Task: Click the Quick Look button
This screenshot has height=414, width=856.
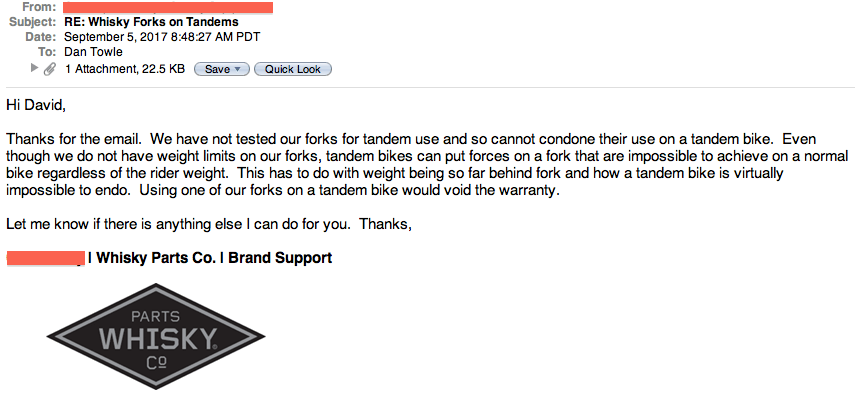Action: click(293, 69)
